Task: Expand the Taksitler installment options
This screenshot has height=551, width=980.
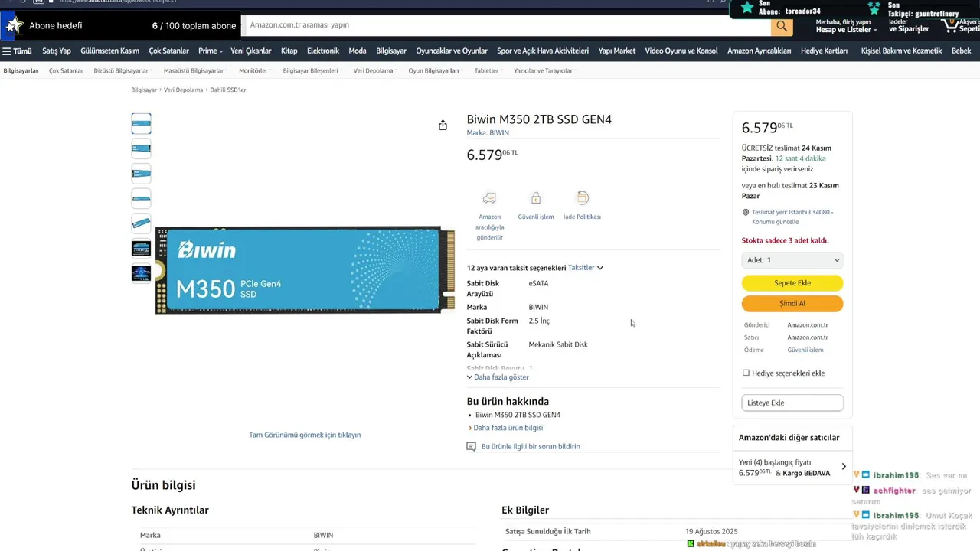Action: (586, 268)
